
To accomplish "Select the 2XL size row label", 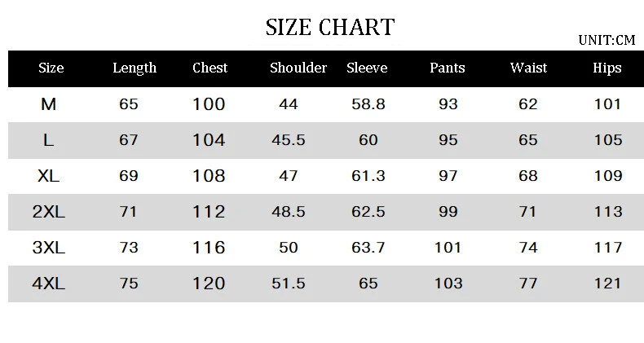I will (49, 212).
